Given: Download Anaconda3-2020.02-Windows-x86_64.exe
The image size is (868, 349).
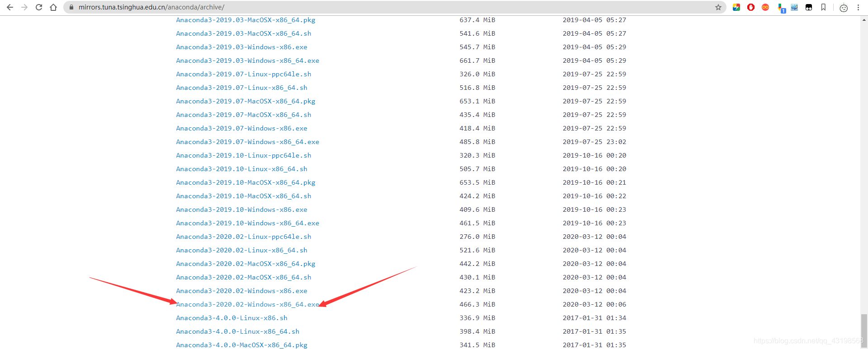Looking at the screenshot, I should [247, 304].
